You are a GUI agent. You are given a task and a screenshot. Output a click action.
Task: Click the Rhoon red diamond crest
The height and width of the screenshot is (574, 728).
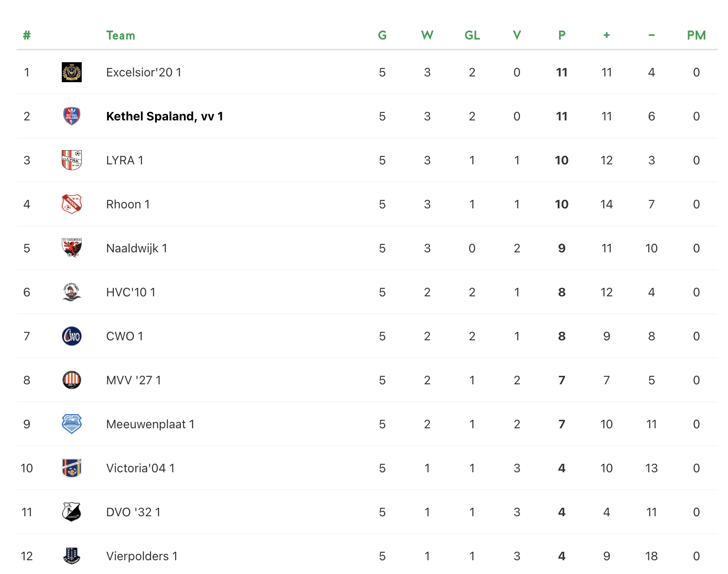tap(72, 204)
